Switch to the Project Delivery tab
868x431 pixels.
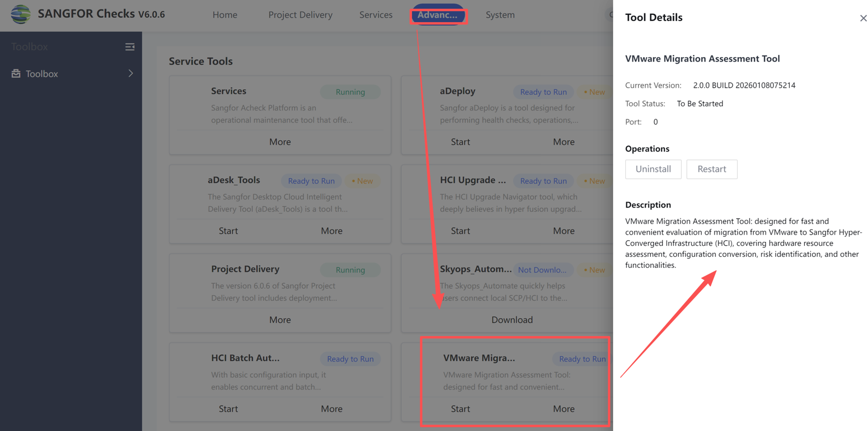300,15
